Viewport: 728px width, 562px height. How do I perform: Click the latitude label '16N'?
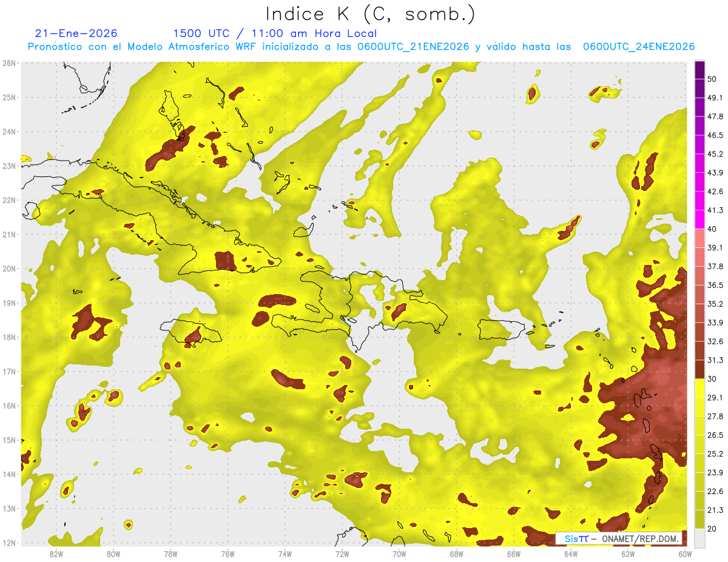coord(9,406)
